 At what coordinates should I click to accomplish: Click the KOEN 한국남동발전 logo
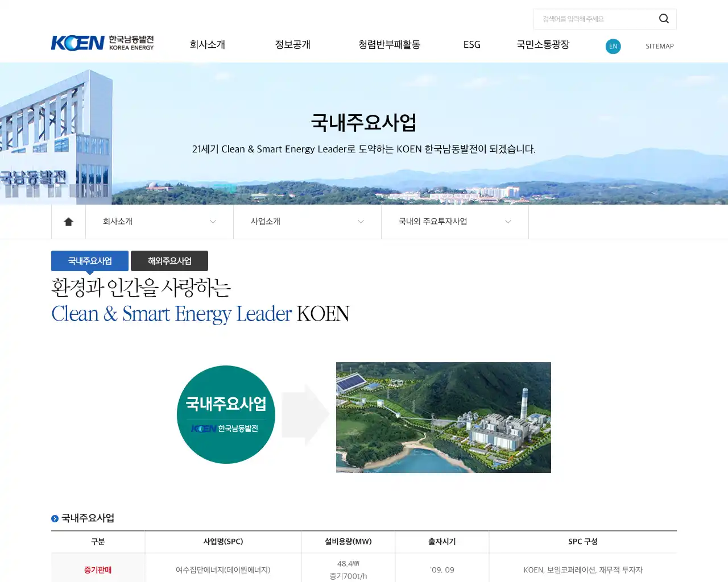click(102, 43)
